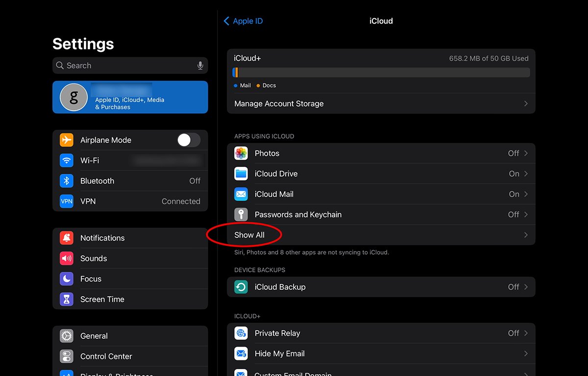Tap the Hide My Email icon
This screenshot has height=376, width=588.
pos(241,353)
